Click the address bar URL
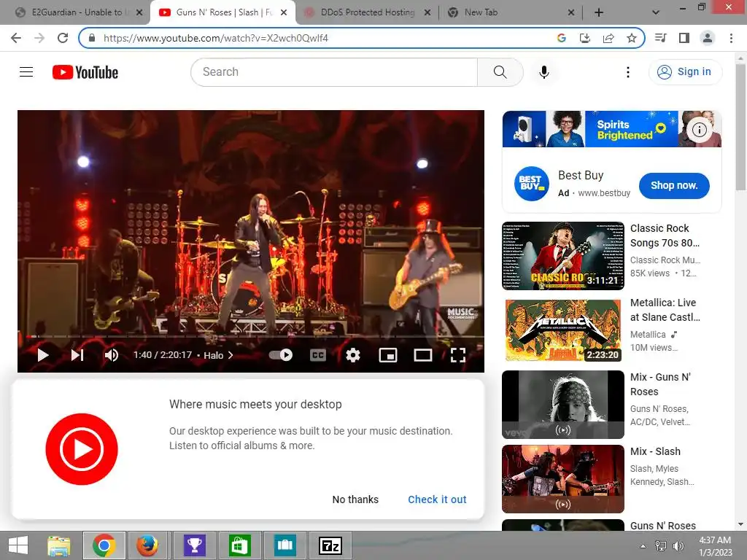The image size is (747, 560). (x=216, y=38)
